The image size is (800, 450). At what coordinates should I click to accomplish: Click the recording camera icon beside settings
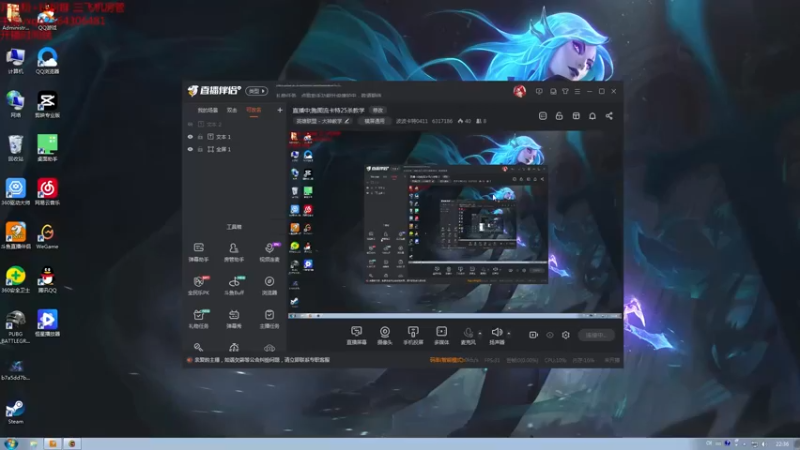point(533,335)
